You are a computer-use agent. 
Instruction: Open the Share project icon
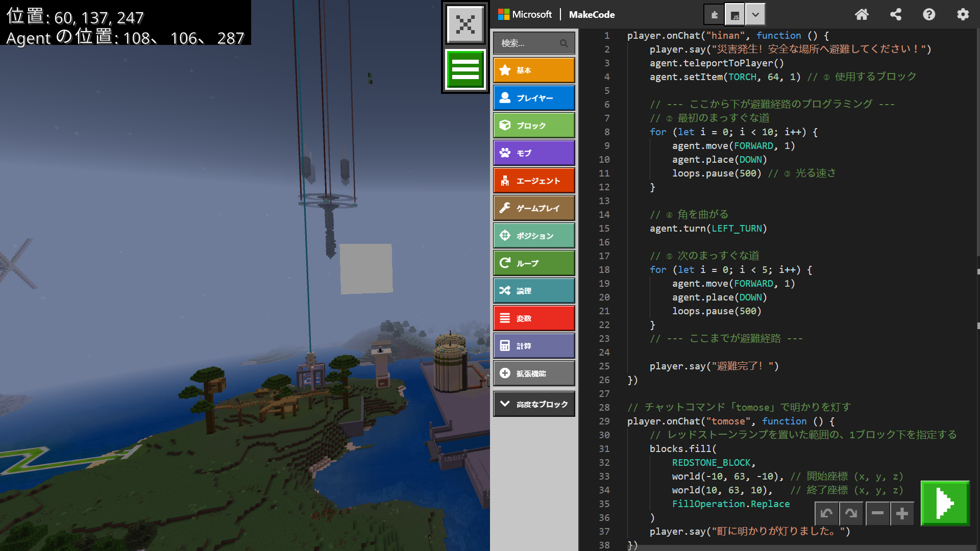(895, 14)
